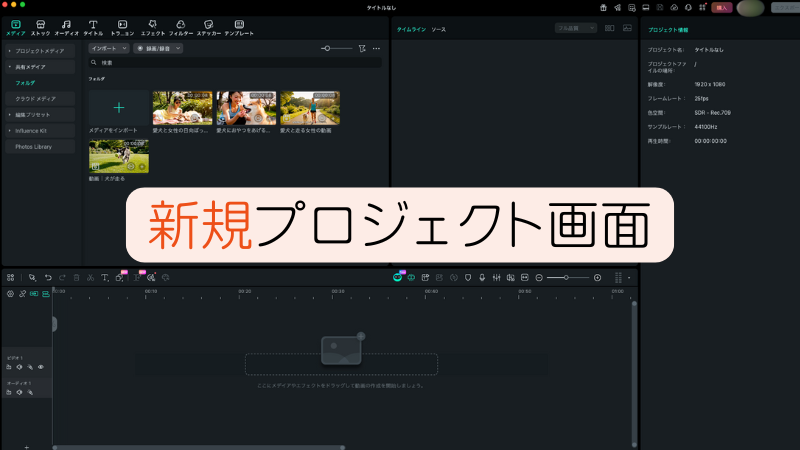Image resolution: width=800 pixels, height=450 pixels.
Task: Open the ステッカー (Stickers) icon
Action: [209, 23]
